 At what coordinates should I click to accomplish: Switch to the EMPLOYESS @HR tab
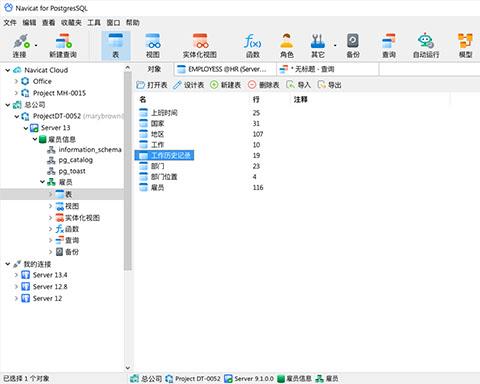tap(225, 69)
